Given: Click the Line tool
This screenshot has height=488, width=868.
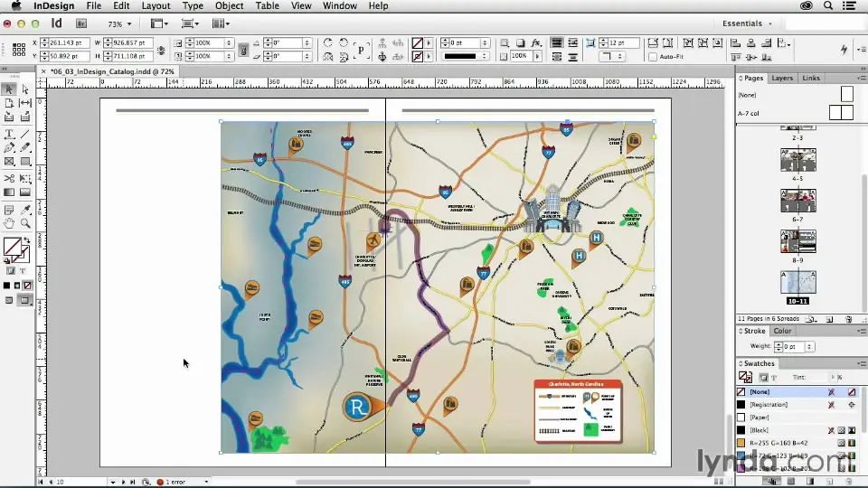Looking at the screenshot, I should tap(25, 134).
